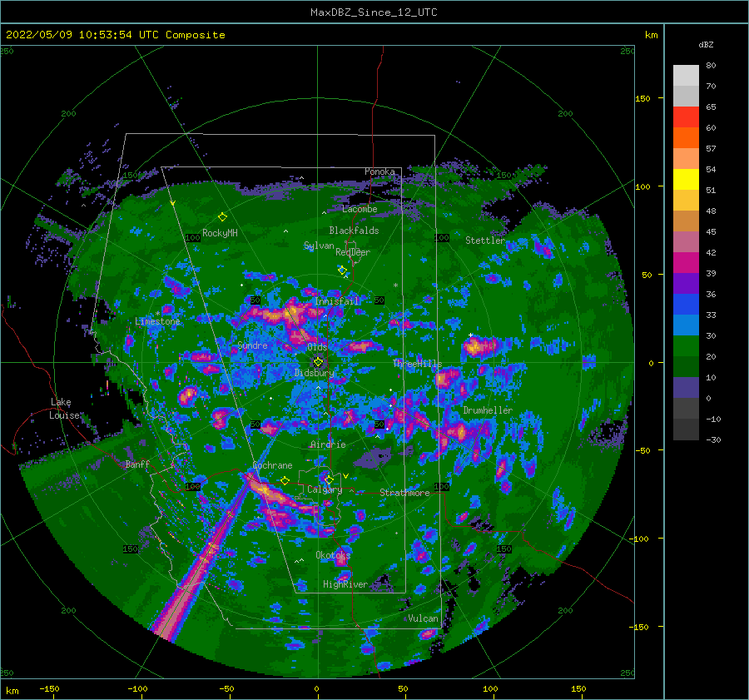Pick the orange 60 dBZ legend swatch
The image size is (749, 700).
point(686,138)
